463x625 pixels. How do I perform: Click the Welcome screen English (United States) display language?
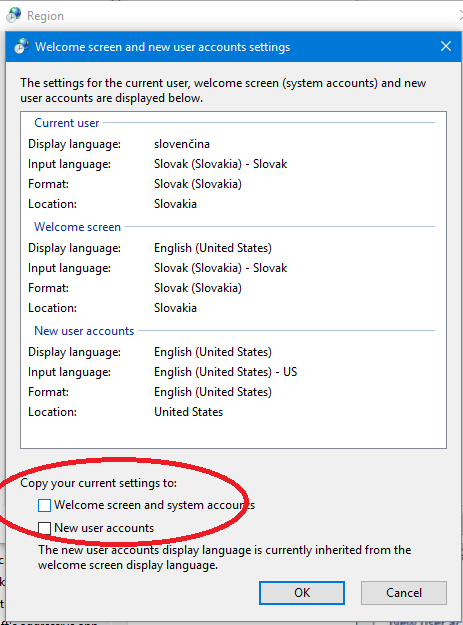point(213,248)
